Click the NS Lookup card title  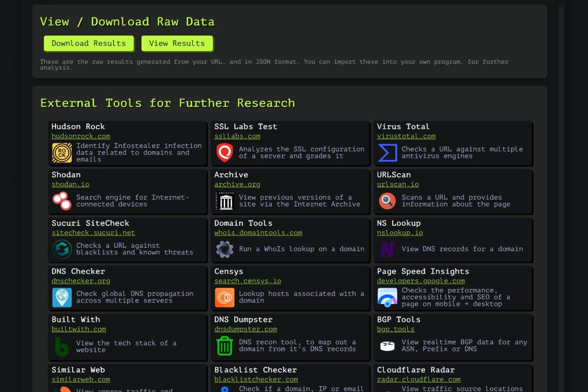click(399, 223)
